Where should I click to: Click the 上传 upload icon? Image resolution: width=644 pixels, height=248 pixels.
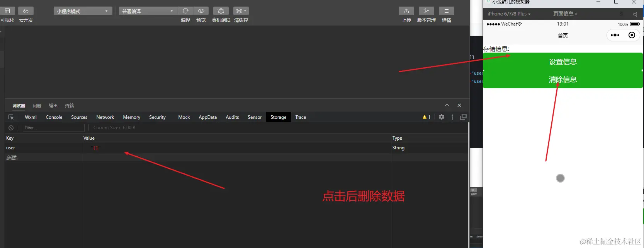(x=406, y=11)
